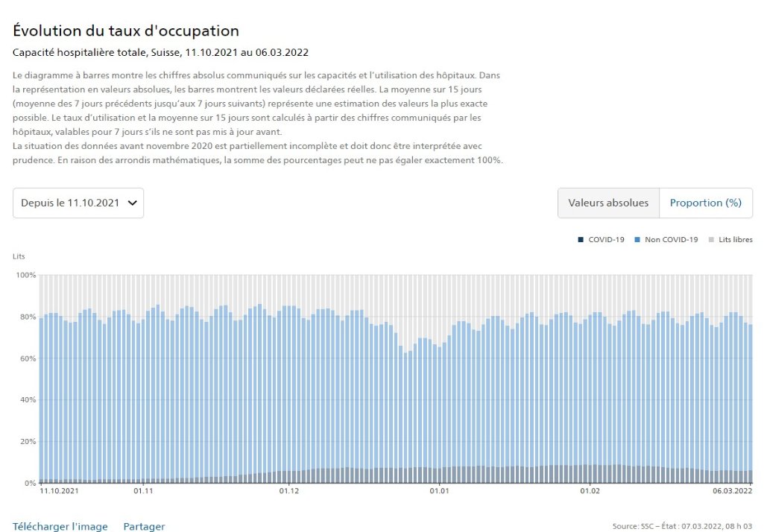
Task: Click the "Lits libres" legend label text
Action: (735, 240)
